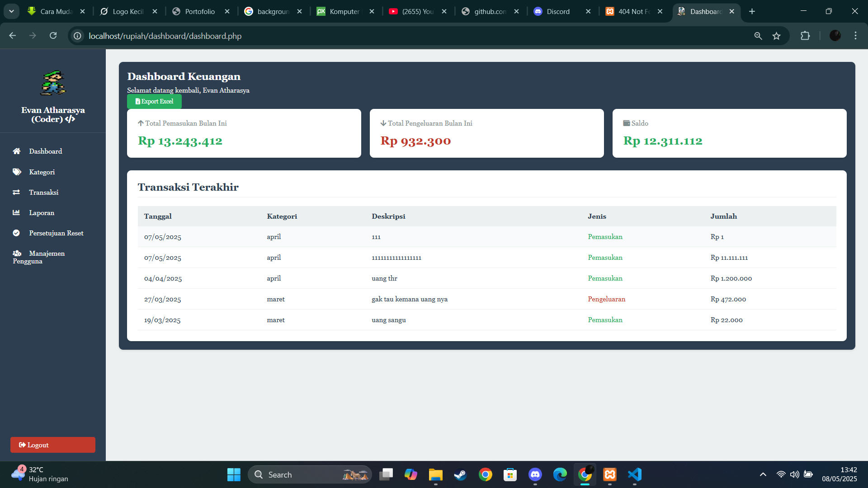Viewport: 868px width, 488px height.
Task: Open the Windows Start menu
Action: coord(234,474)
